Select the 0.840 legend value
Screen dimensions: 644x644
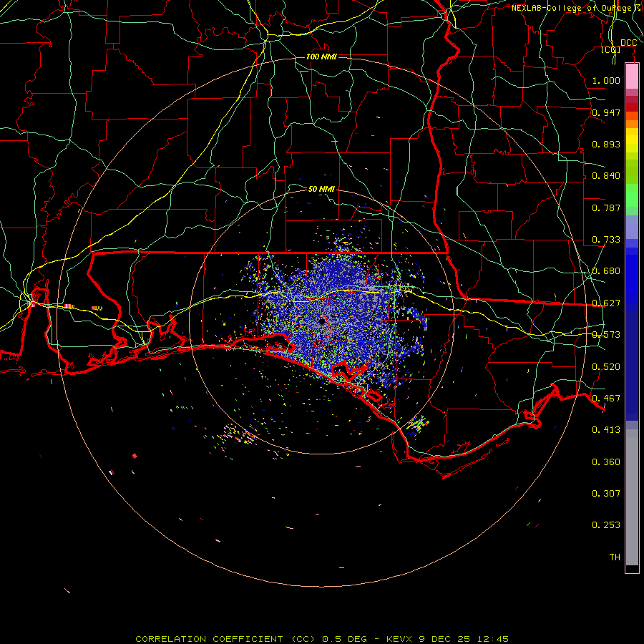(x=606, y=176)
